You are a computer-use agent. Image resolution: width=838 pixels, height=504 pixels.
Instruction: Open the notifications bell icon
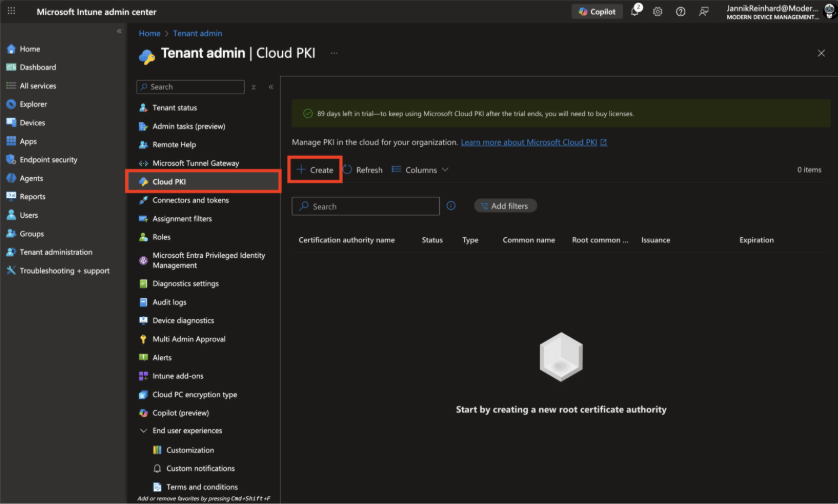(635, 12)
